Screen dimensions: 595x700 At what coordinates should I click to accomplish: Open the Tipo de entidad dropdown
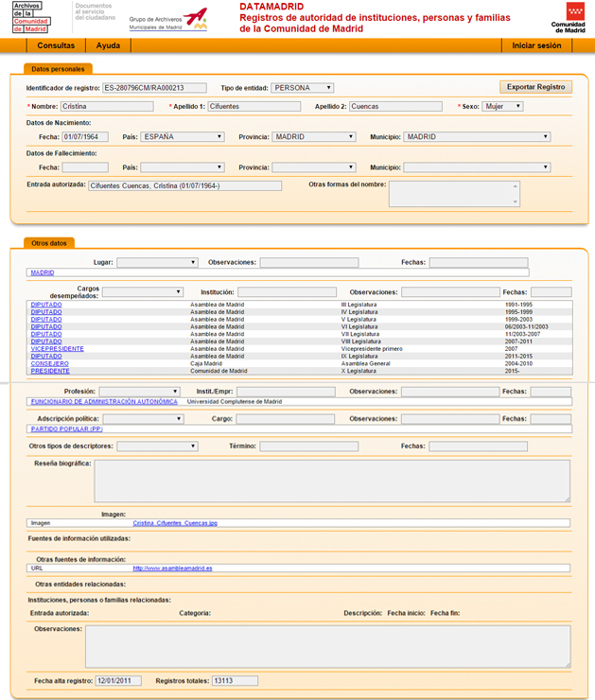302,88
